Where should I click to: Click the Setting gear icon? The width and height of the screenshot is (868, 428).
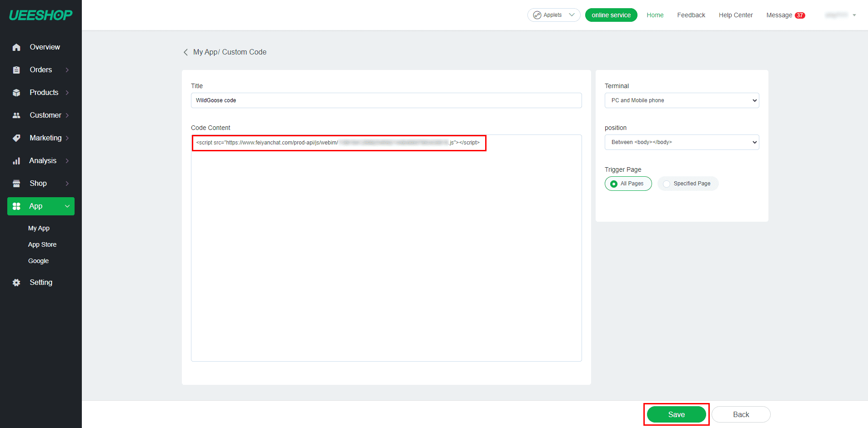tap(16, 283)
